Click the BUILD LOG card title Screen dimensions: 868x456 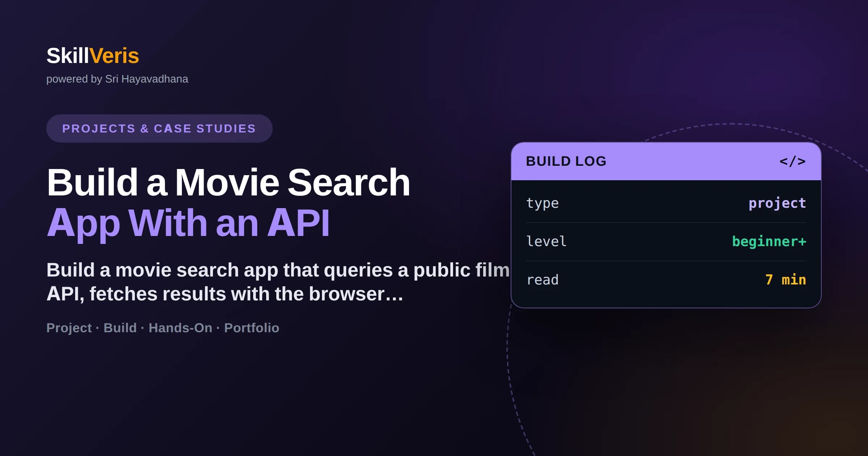tap(566, 161)
